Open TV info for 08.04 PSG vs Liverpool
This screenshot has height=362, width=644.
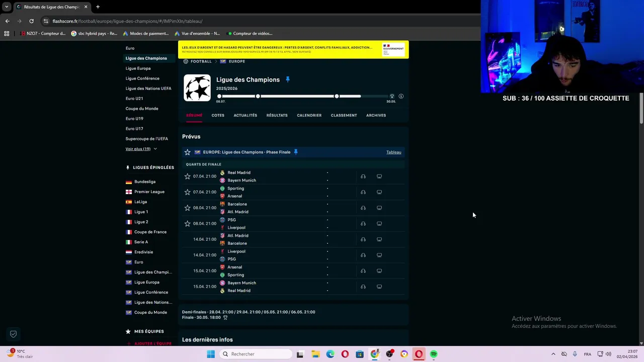pos(379,223)
